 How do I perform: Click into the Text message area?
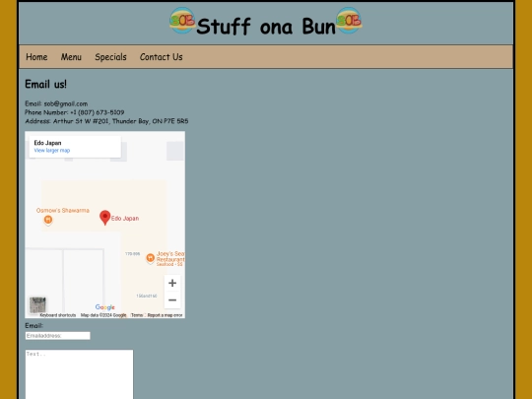tap(80, 374)
